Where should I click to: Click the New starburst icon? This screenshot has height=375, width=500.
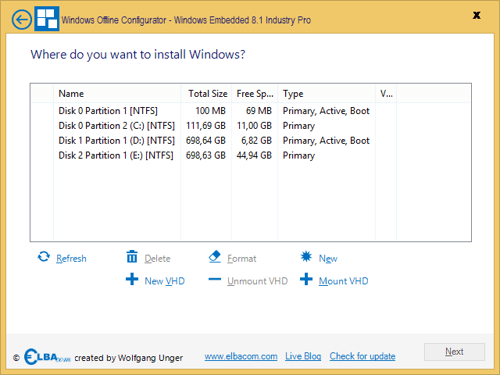tap(306, 257)
